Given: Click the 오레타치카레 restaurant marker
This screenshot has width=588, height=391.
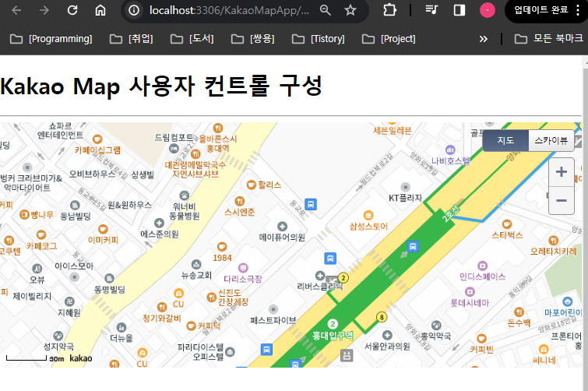Looking at the screenshot, I should tap(554, 241).
